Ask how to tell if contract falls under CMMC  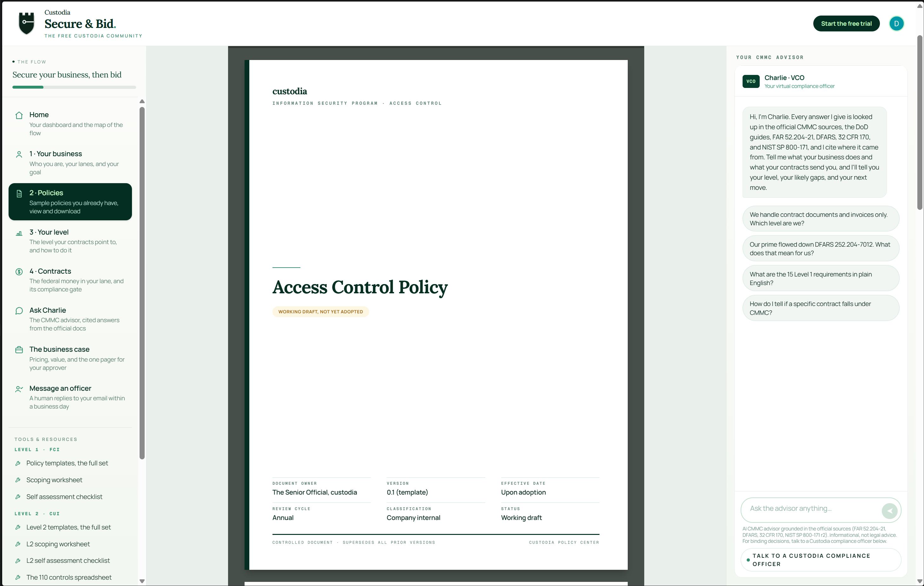820,308
